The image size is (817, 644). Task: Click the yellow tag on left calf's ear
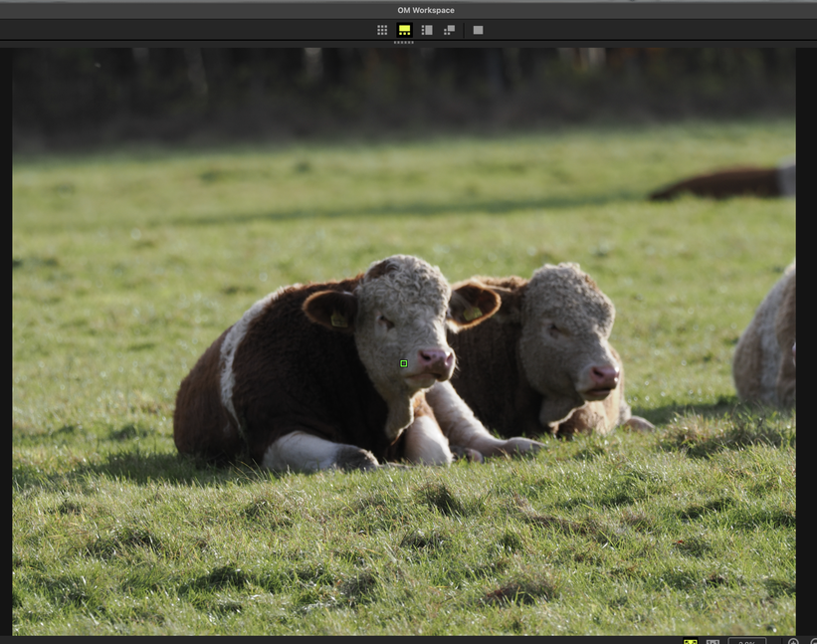click(x=337, y=320)
